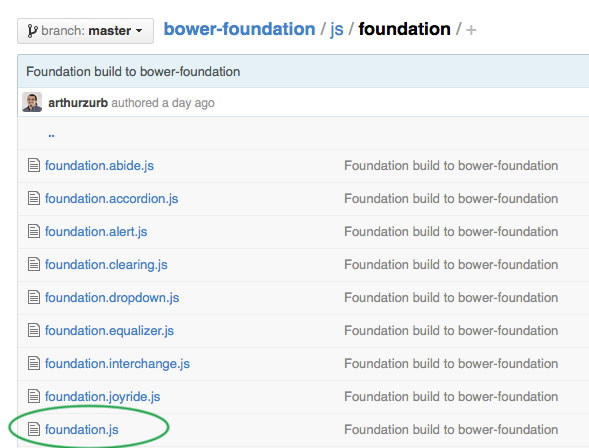Screen dimensions: 589x448
Task: Open commit message in foundation.equalizer.js row
Action: pos(451,331)
